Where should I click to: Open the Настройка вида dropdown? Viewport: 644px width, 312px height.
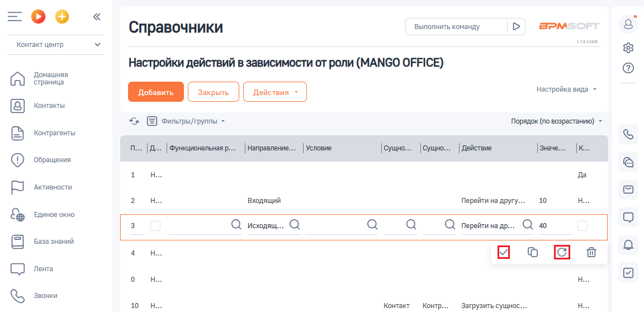[566, 89]
